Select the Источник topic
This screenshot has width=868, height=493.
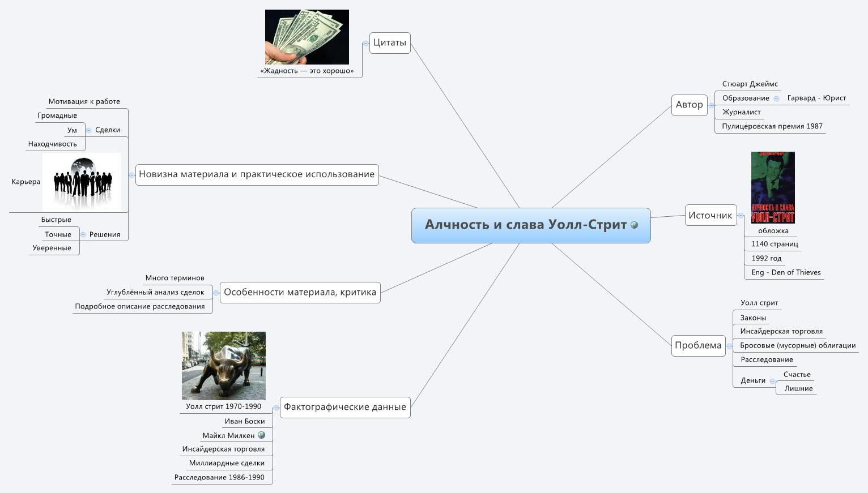[x=710, y=215]
